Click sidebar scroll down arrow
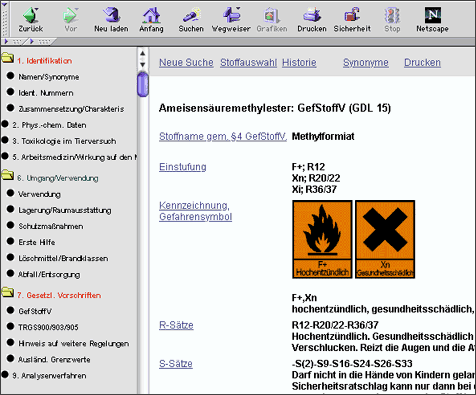 point(143,64)
